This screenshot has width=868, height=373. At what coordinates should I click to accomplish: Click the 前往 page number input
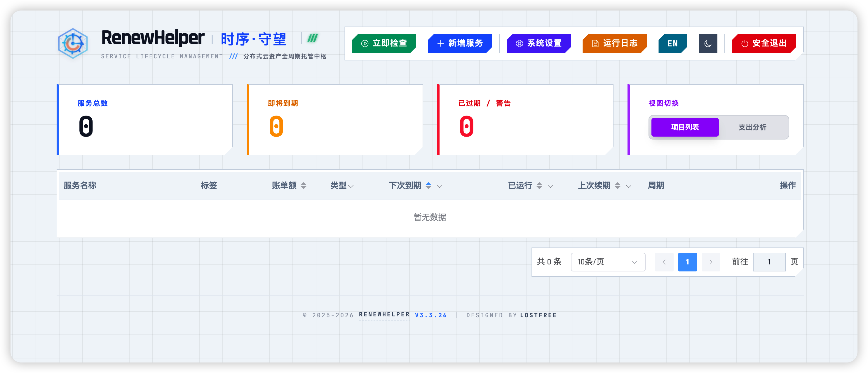point(769,262)
